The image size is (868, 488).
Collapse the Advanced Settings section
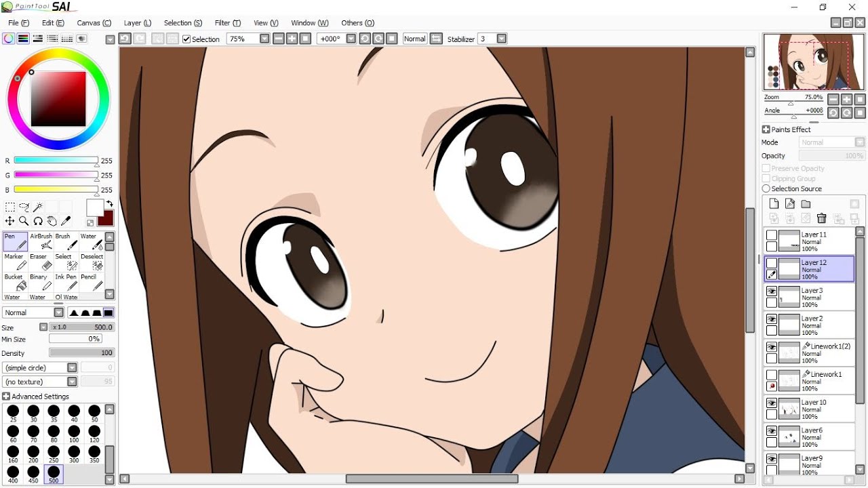tap(6, 396)
